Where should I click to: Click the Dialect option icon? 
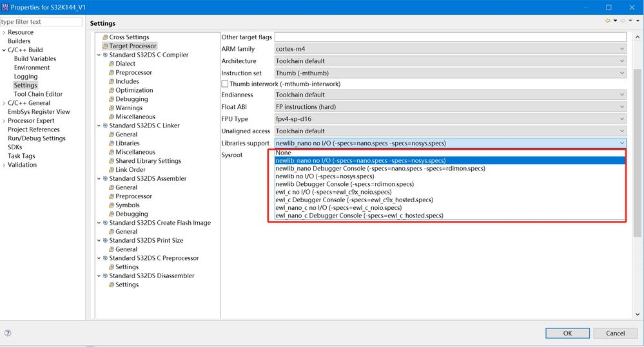coord(112,64)
